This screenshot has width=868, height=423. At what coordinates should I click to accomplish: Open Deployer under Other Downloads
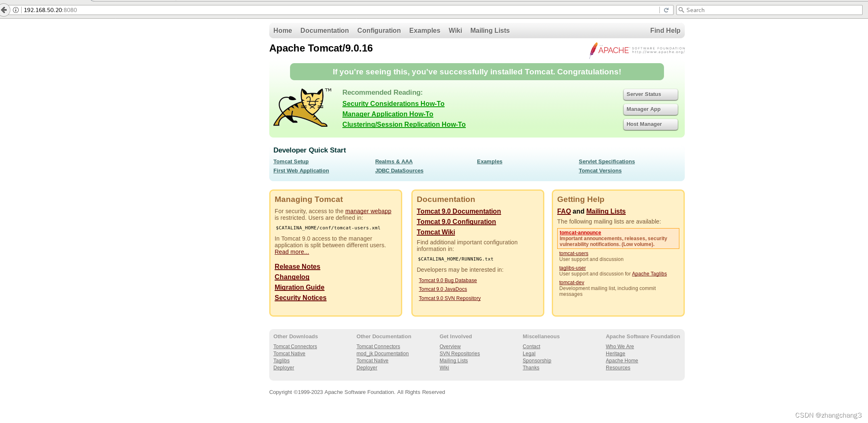pos(284,368)
